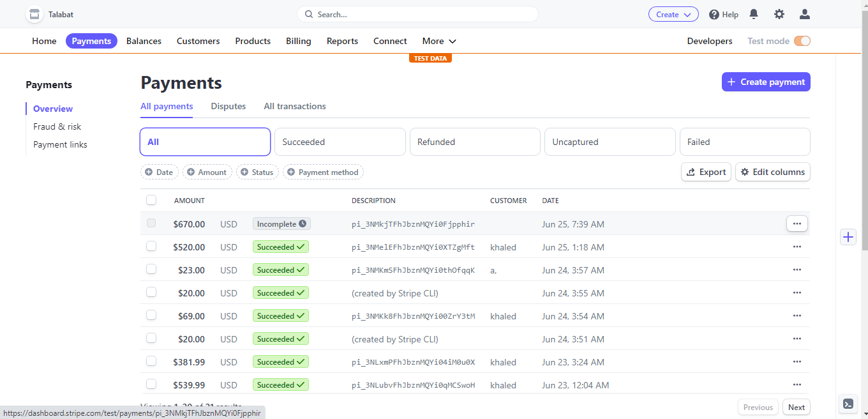Click the Create payment button
This screenshot has height=419, width=868.
[x=766, y=82]
